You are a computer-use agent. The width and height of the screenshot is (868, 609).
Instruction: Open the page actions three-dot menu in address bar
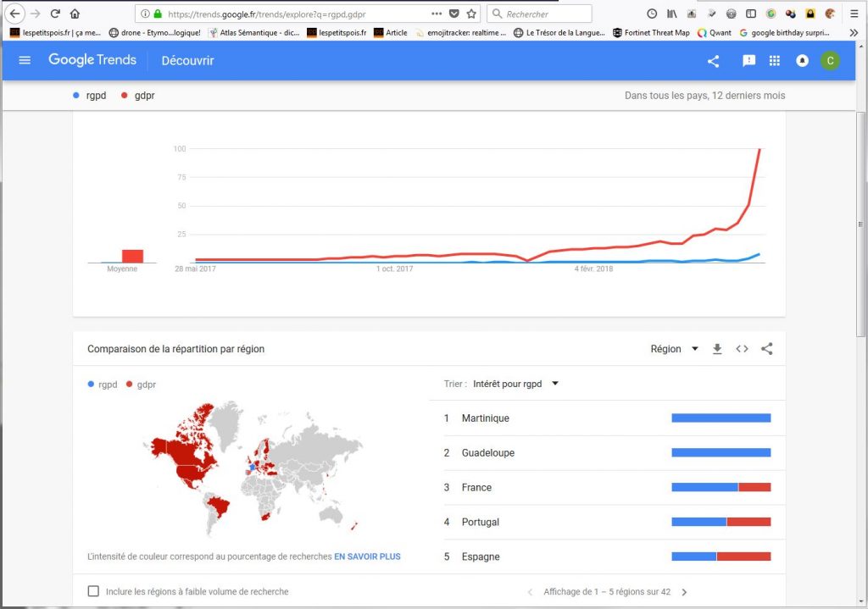pos(437,14)
